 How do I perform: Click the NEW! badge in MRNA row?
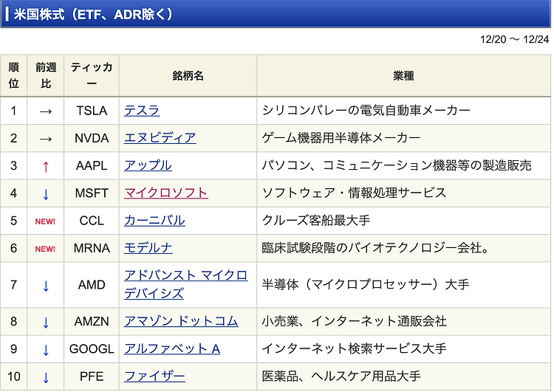45,249
